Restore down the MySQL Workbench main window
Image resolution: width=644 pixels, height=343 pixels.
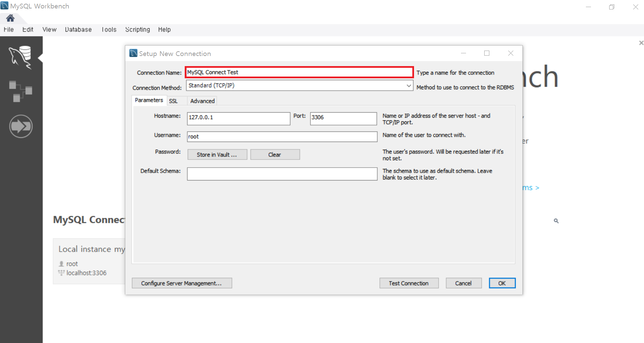pyautogui.click(x=612, y=7)
